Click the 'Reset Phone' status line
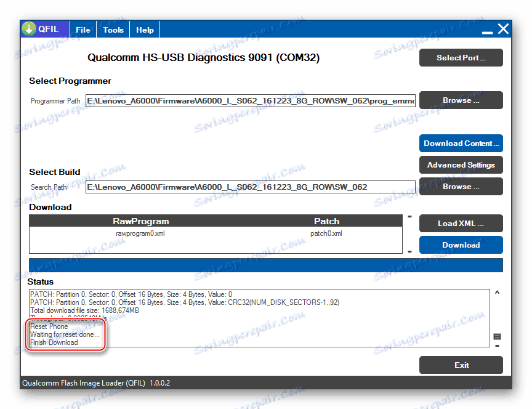This screenshot has height=409, width=532. pos(49,326)
